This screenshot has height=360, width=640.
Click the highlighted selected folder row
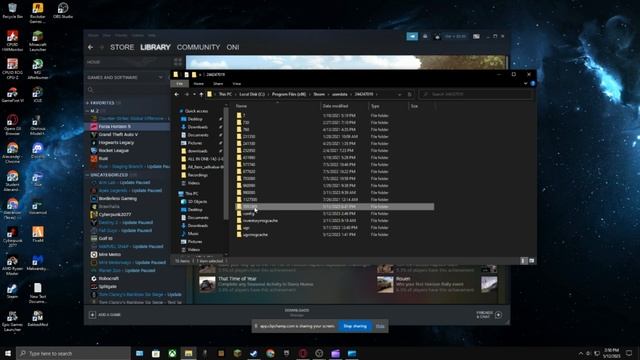[x=335, y=207]
